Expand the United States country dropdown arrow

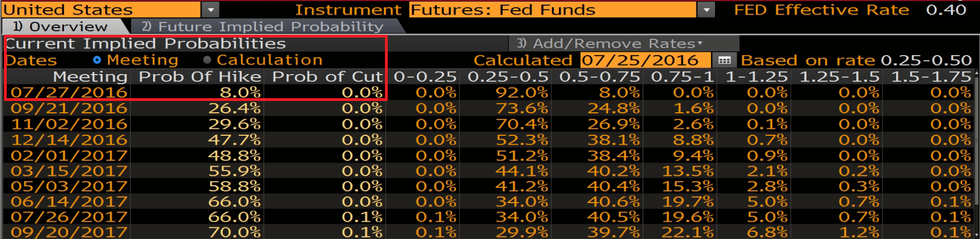(210, 10)
